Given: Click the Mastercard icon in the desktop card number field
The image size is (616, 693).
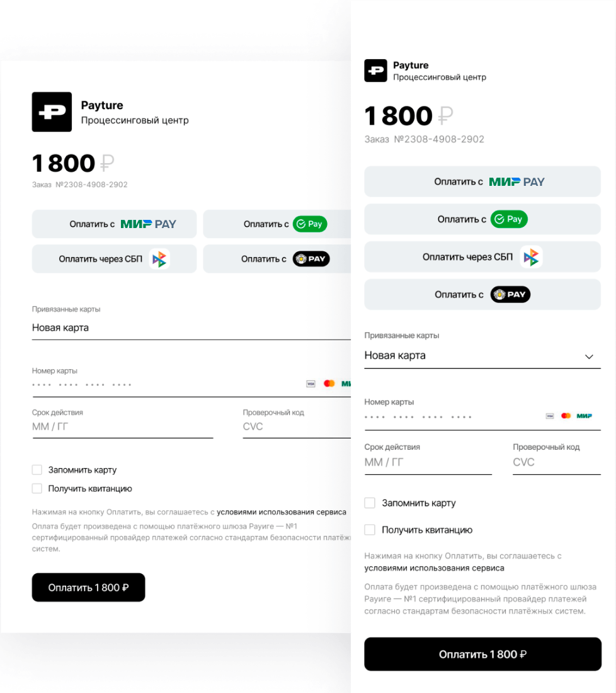Looking at the screenshot, I should pos(329,384).
